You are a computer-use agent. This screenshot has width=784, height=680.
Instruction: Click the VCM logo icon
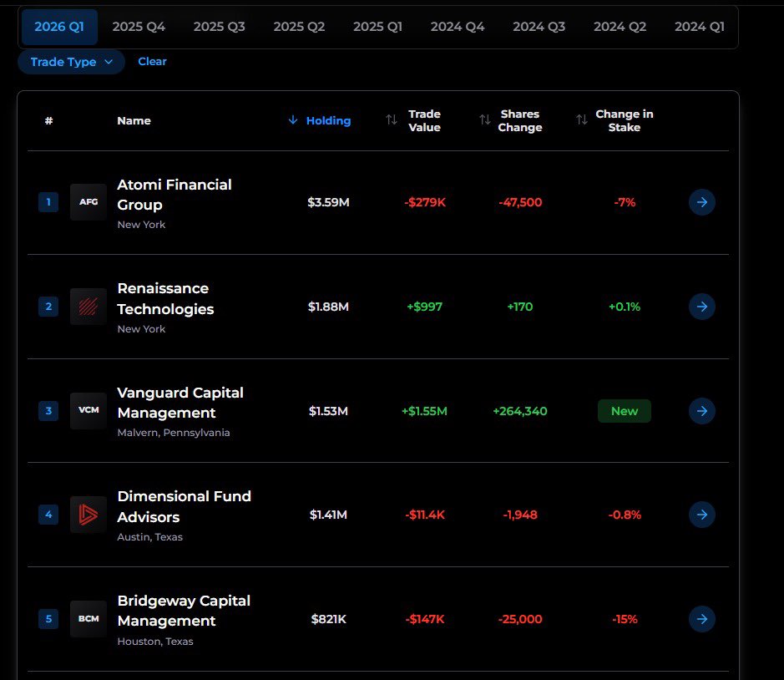(x=89, y=411)
